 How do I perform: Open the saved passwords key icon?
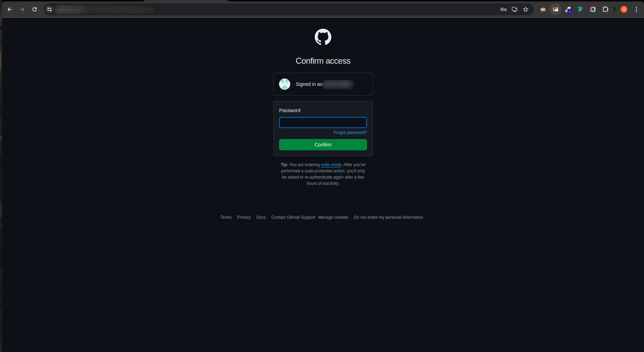pyautogui.click(x=504, y=9)
